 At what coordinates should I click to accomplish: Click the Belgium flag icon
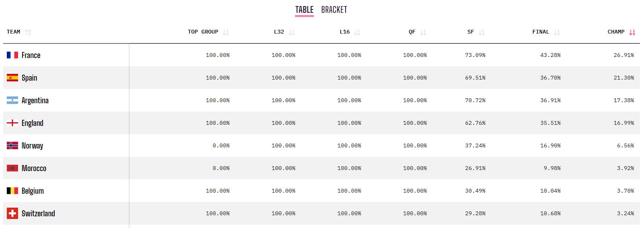coord(12,191)
